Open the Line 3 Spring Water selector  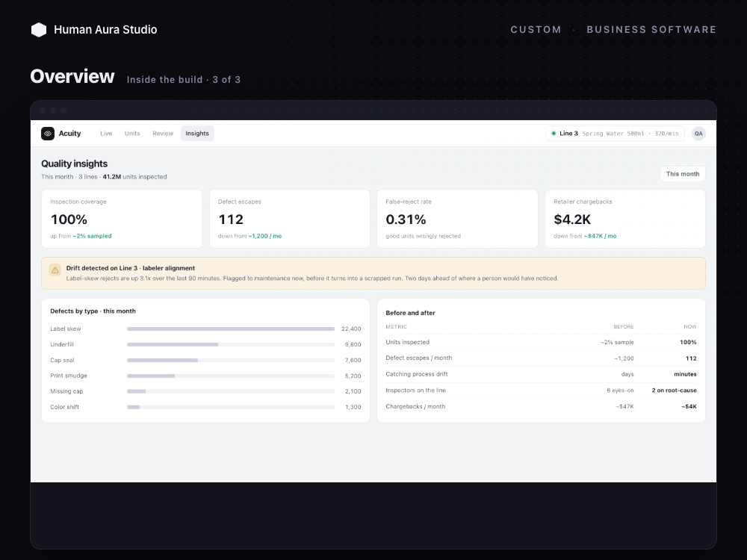coord(615,134)
